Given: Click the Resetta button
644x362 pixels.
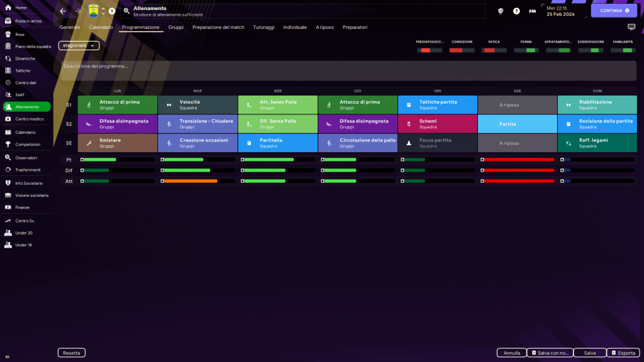Looking at the screenshot, I should click(x=71, y=353).
